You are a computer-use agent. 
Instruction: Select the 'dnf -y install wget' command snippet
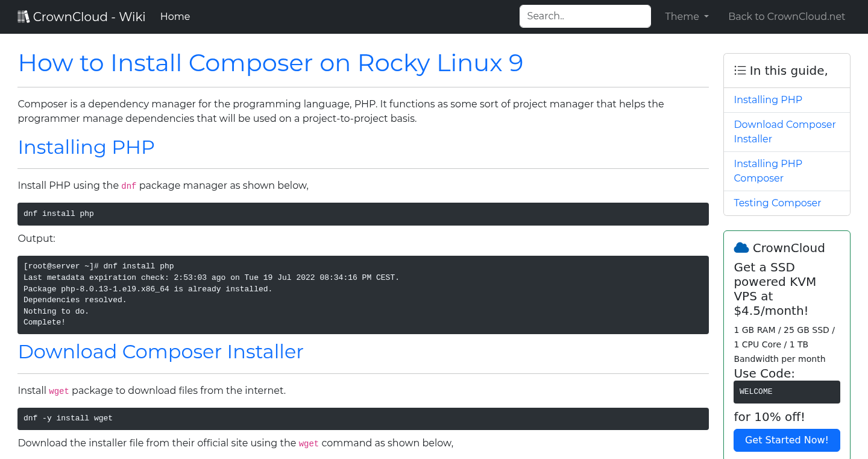click(363, 418)
